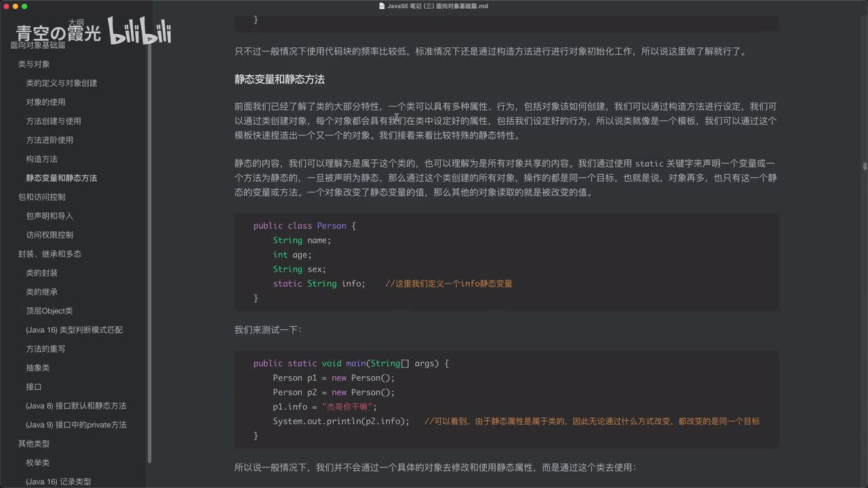Image resolution: width=868 pixels, height=488 pixels.
Task: Select 类的封装 in the outline
Action: coord(42,273)
